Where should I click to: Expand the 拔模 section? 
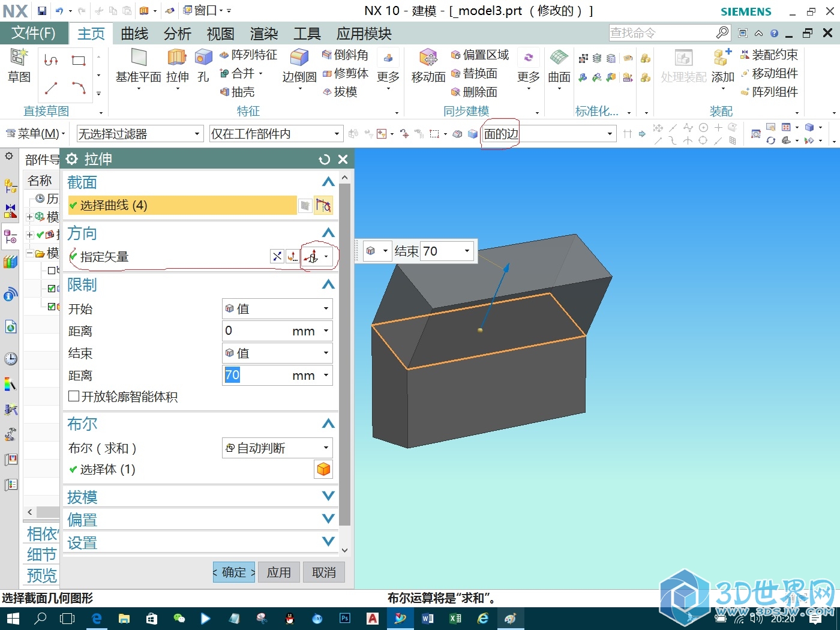tap(328, 496)
